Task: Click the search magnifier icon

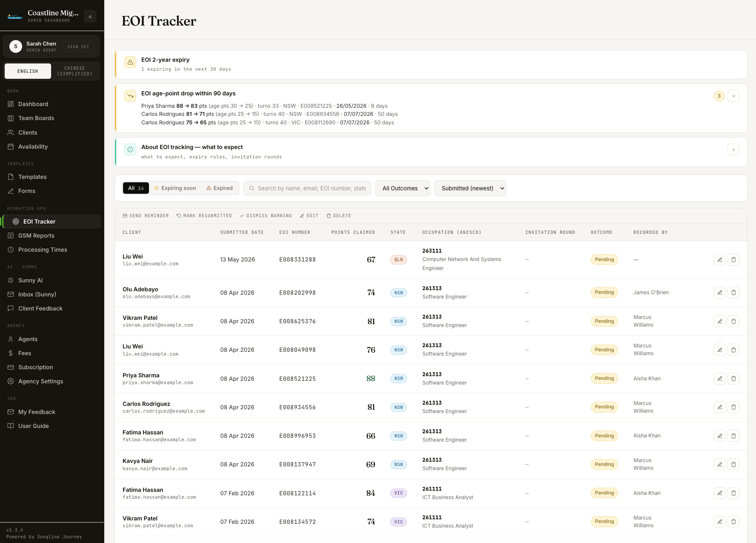Action: point(252,188)
